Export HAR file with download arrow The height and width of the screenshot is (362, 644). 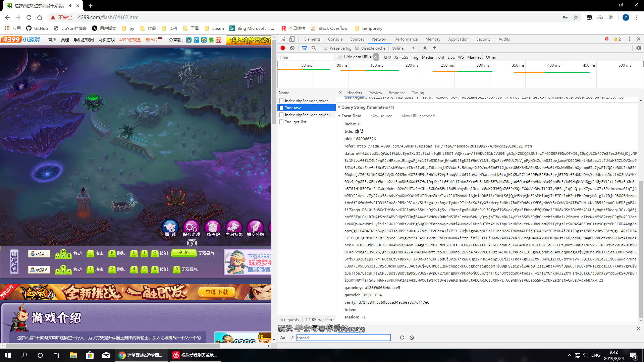point(434,48)
